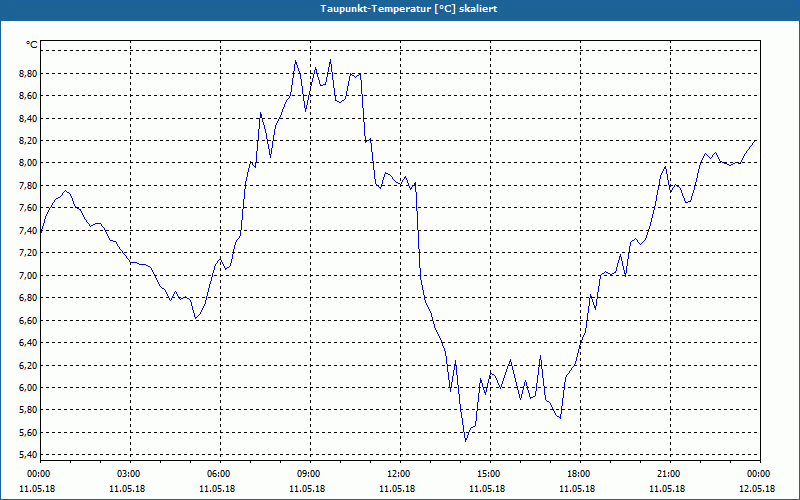This screenshot has width=800, height=500.
Task: Click the chart title Taupunkt-Temperatur [°C] skaliert
Action: [409, 9]
